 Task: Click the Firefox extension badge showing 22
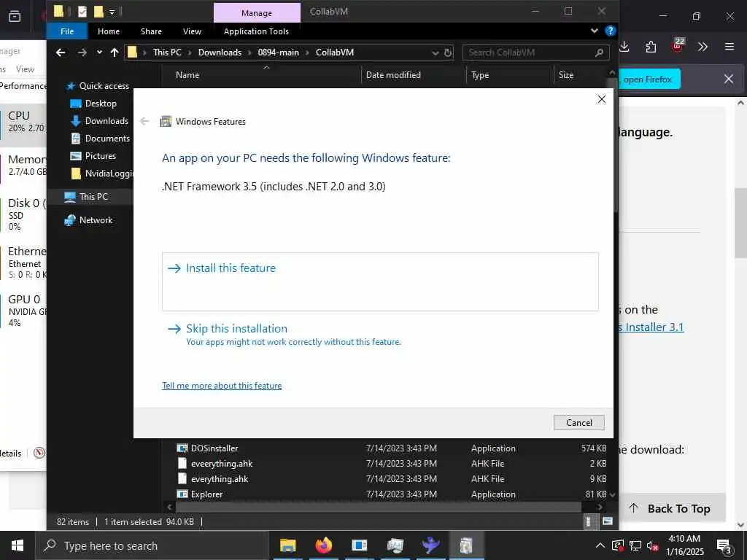[x=678, y=44]
